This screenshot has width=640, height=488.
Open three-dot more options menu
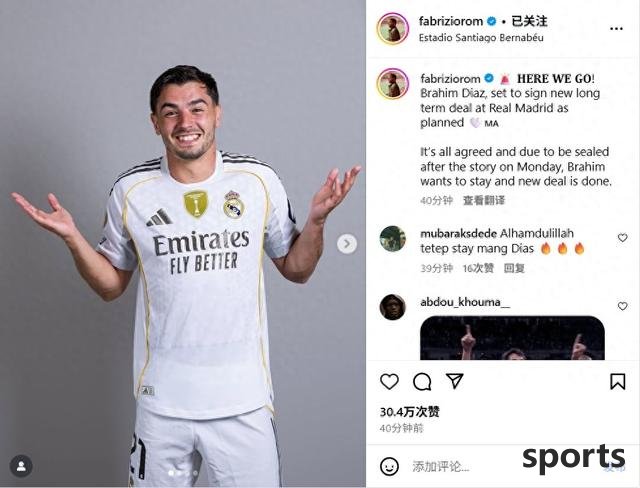pos(616,29)
